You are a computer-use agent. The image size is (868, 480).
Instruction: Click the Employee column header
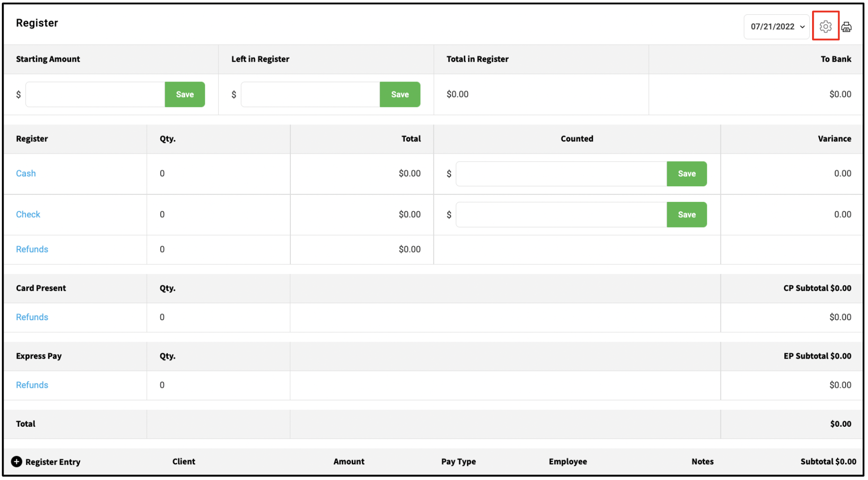(x=568, y=462)
